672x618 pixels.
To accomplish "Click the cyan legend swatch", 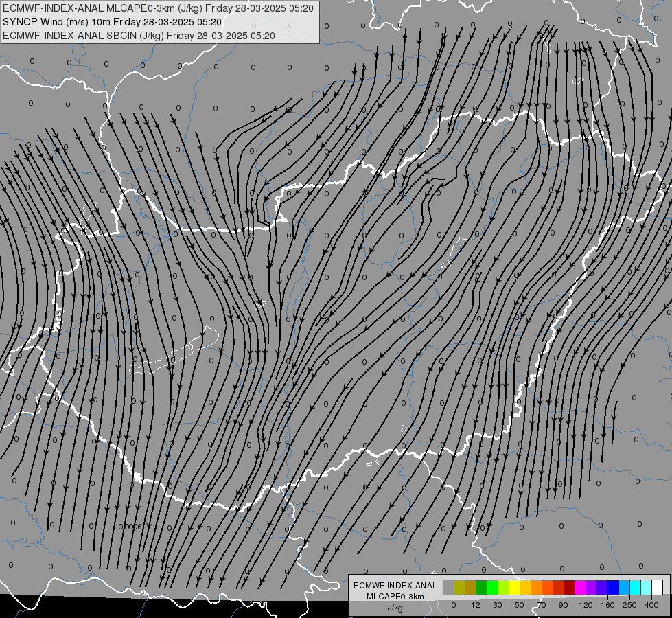I will click(635, 587).
